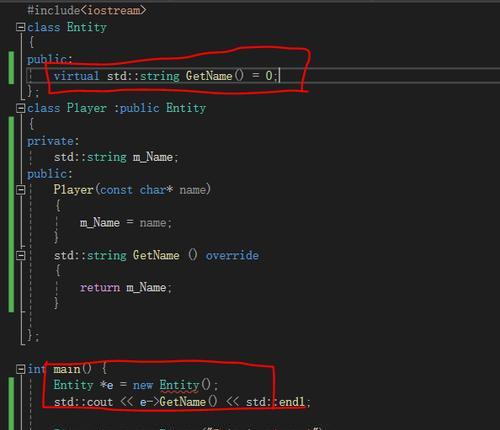Collapse the class Player code block
500x430 pixels.
21,108
